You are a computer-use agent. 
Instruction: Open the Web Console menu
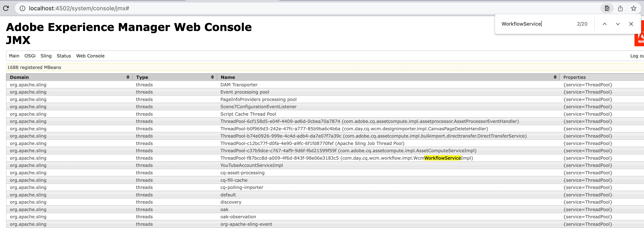[90, 56]
